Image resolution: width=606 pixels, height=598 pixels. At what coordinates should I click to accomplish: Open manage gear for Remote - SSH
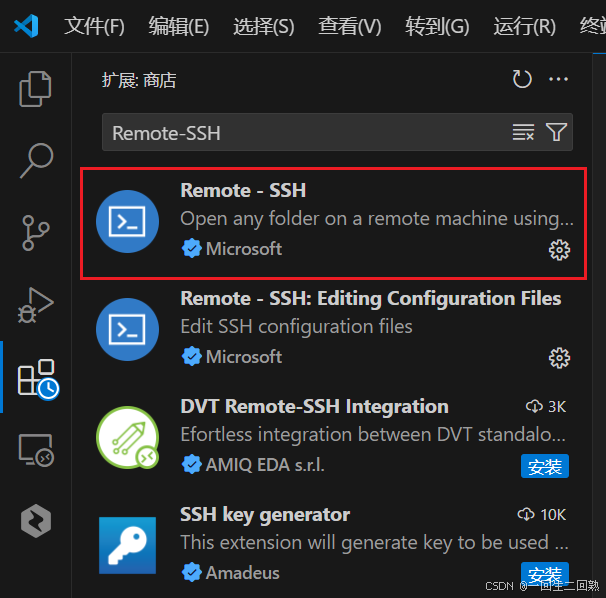(x=559, y=250)
